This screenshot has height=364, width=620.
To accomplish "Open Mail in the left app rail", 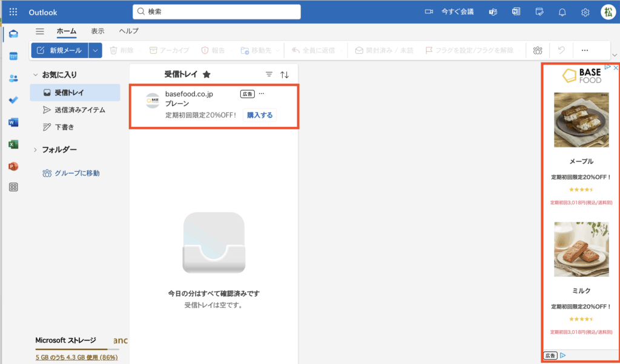I will click(13, 34).
